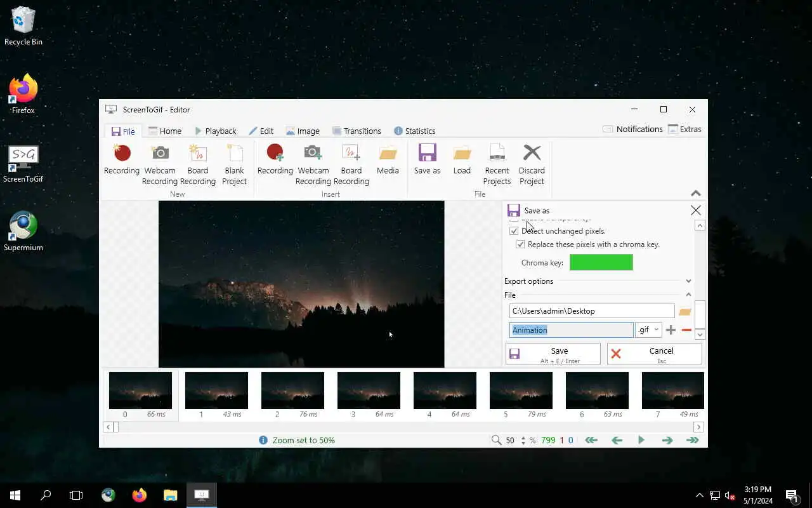Select frame 3 thumbnail
This screenshot has height=508, width=812.
pyautogui.click(x=369, y=394)
